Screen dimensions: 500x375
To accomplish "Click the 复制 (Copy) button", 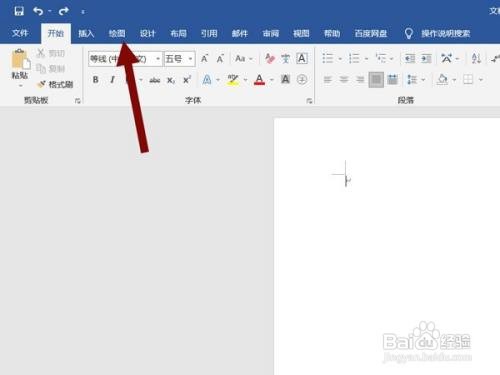I will click(x=50, y=69).
